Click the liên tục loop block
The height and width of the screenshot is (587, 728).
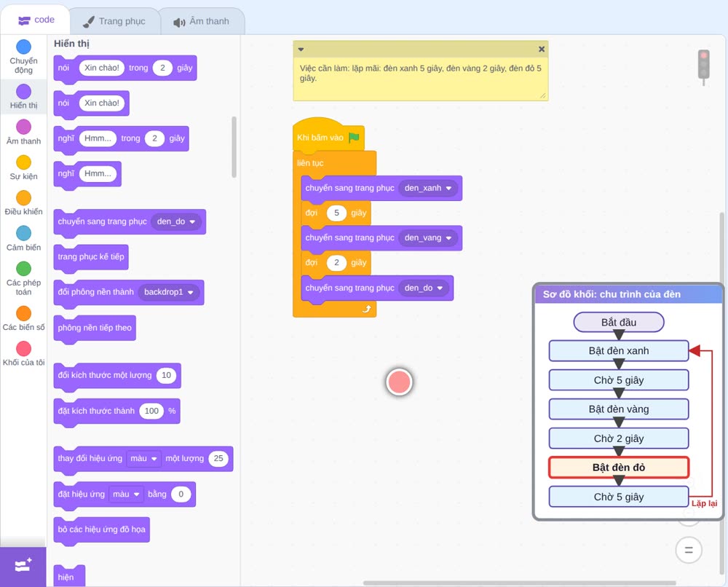311,163
